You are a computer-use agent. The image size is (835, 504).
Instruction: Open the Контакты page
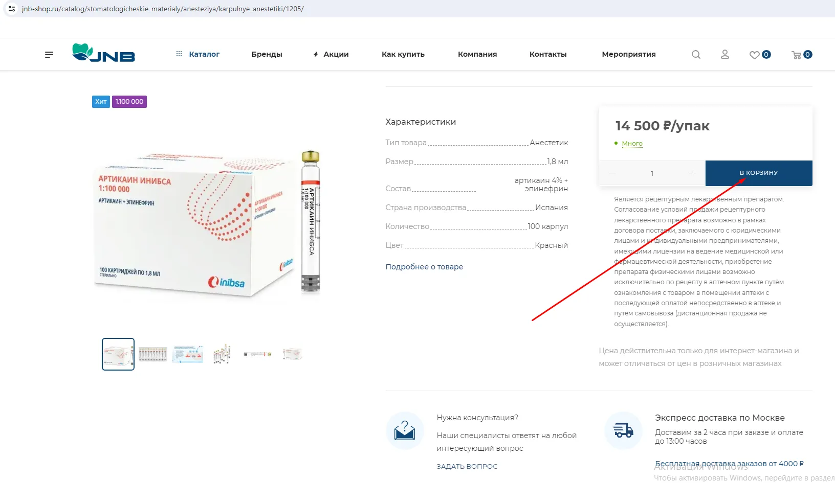click(x=548, y=54)
